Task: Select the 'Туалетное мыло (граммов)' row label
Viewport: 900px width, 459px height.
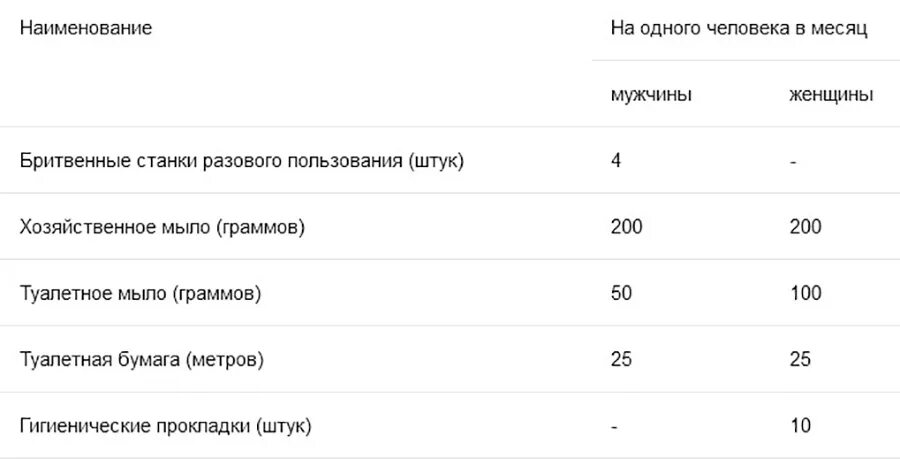Action: pos(140,293)
